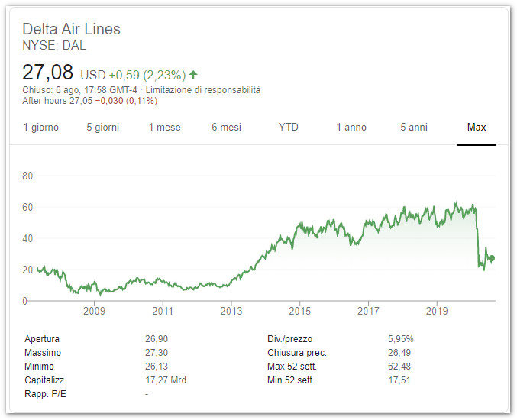This screenshot has width=517, height=420.
Task: Click the 26,49 previous close value
Action: click(x=399, y=353)
